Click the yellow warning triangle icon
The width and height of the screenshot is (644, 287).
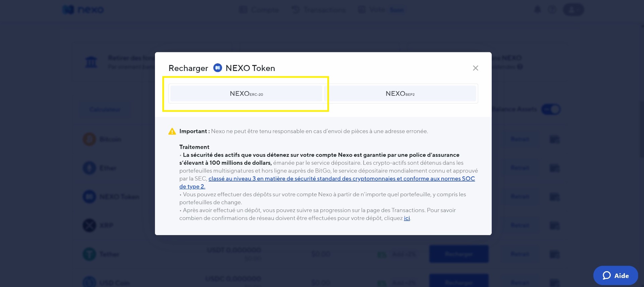pyautogui.click(x=172, y=131)
